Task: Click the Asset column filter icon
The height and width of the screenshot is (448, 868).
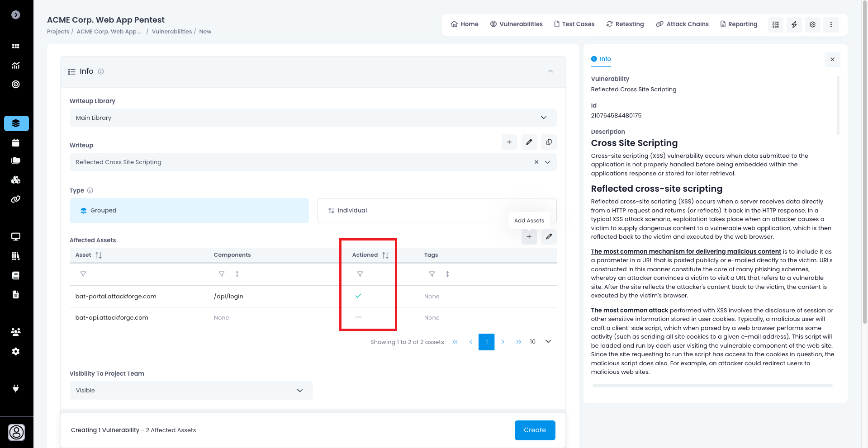Action: tap(83, 274)
